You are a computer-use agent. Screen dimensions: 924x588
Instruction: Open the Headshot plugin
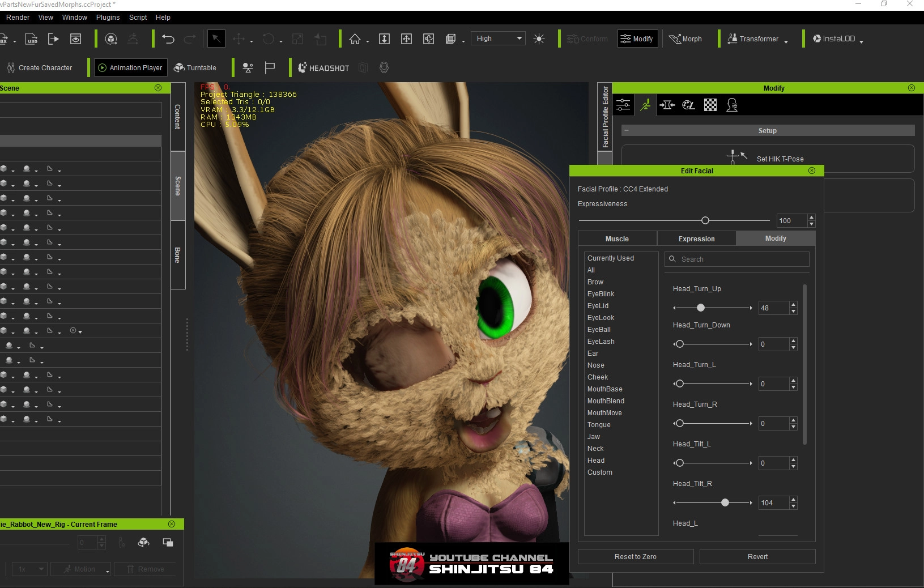[x=324, y=68]
